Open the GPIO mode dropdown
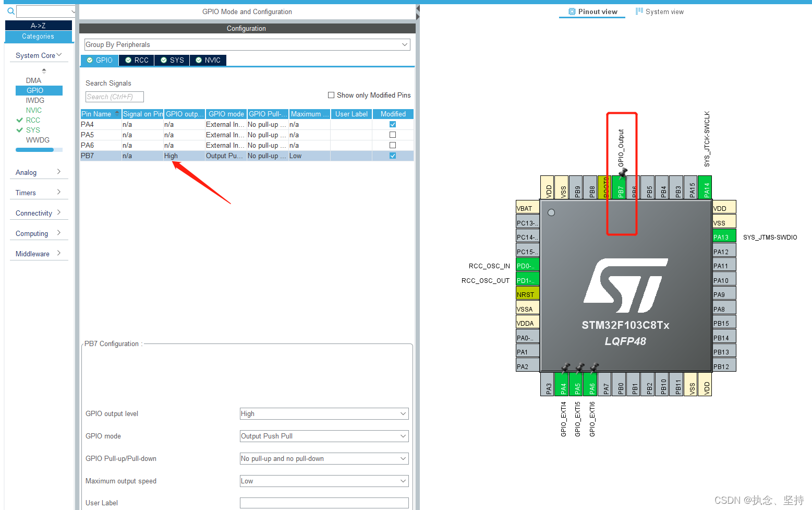The height and width of the screenshot is (510, 812). [x=324, y=436]
